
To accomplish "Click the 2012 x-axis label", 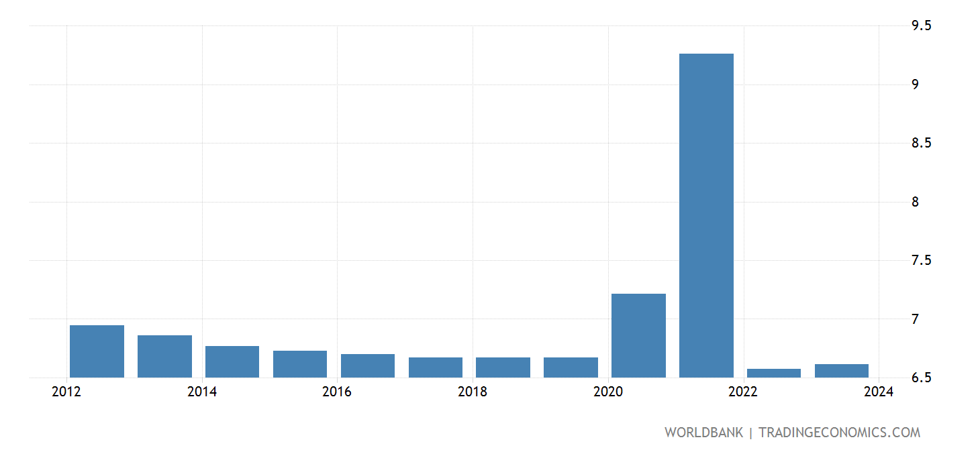I will 66,392.
